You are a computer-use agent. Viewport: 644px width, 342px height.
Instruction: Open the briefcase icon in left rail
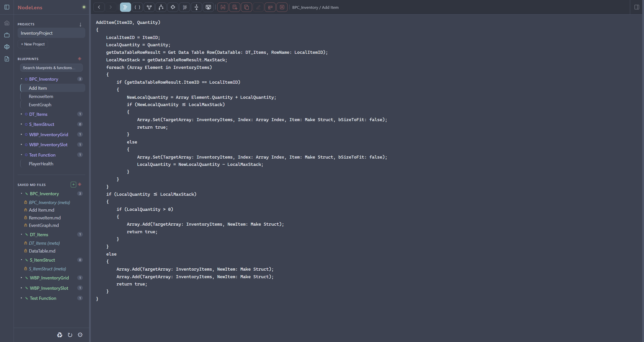pyautogui.click(x=7, y=35)
